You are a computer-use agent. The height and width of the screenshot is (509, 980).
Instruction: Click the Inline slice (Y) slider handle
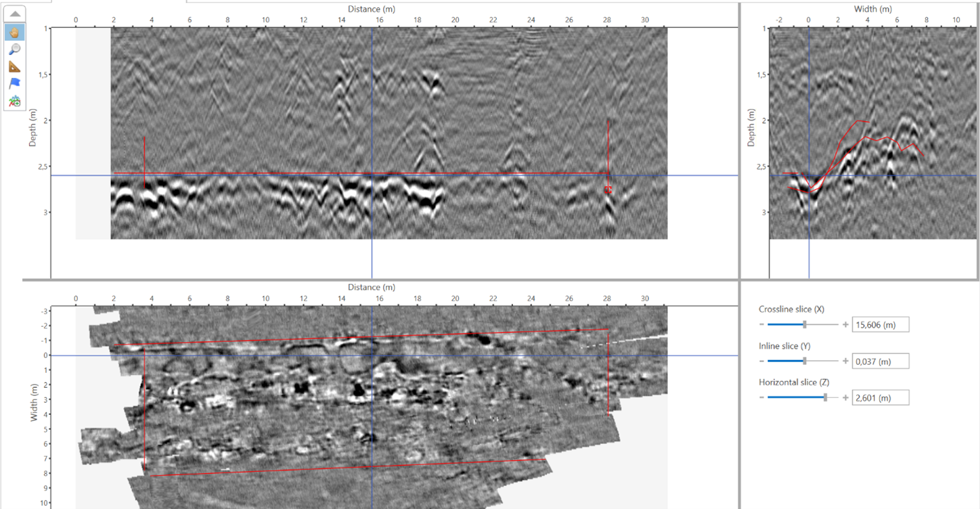pos(804,361)
